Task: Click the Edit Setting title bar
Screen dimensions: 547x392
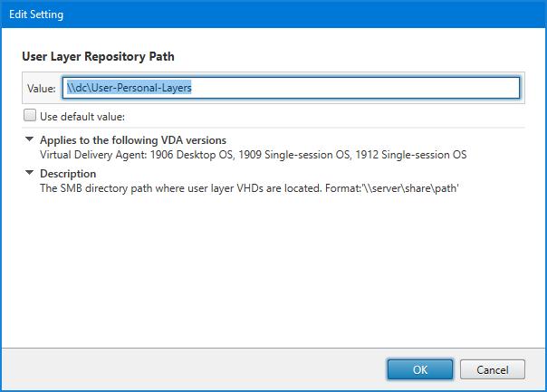Action: [x=272, y=15]
